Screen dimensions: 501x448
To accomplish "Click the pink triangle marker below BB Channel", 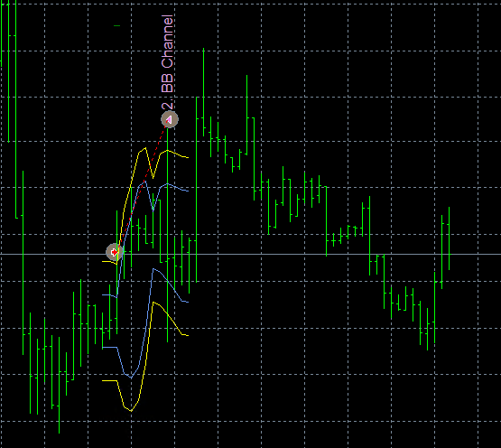I will [170, 119].
